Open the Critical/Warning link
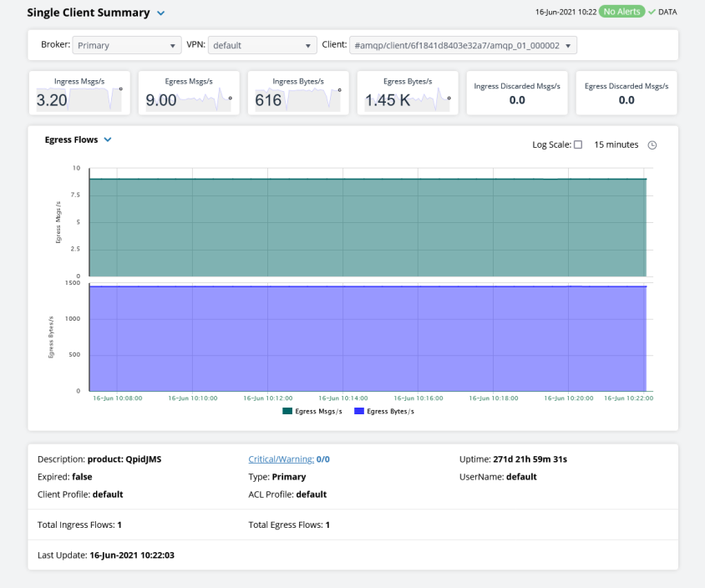 pos(281,459)
